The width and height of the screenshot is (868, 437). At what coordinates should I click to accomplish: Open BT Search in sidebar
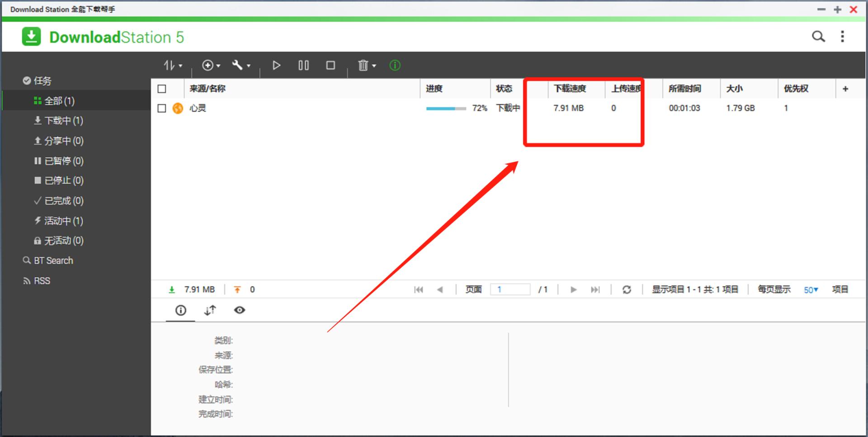point(53,261)
